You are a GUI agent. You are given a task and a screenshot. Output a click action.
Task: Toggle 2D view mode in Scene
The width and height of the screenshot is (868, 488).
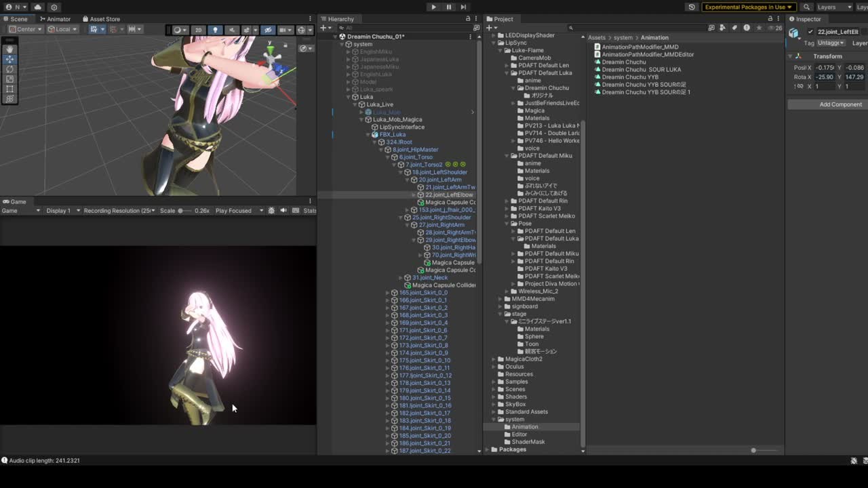pos(198,30)
